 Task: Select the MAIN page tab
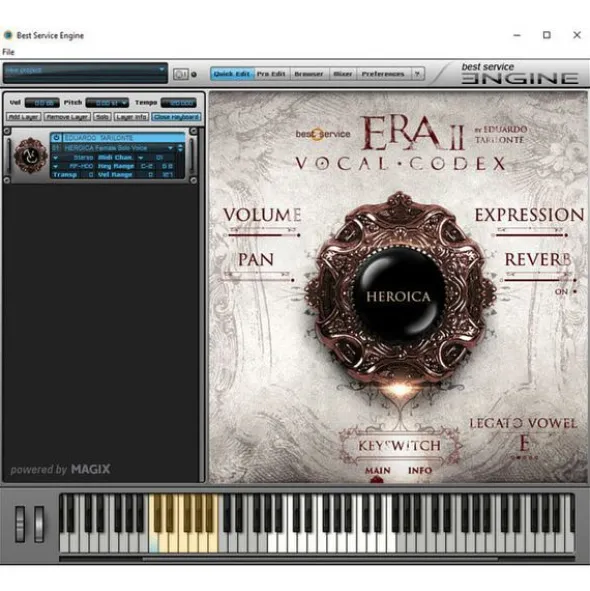point(378,470)
